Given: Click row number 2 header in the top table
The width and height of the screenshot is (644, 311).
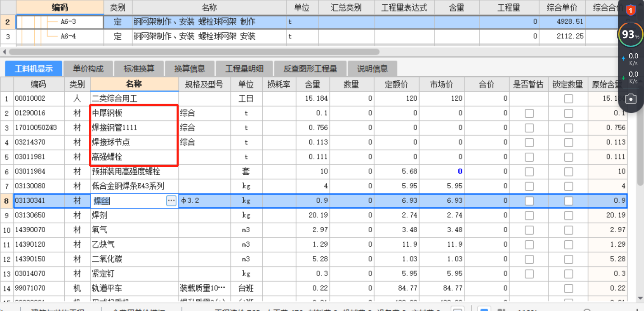Looking at the screenshot, I should pos(8,22).
